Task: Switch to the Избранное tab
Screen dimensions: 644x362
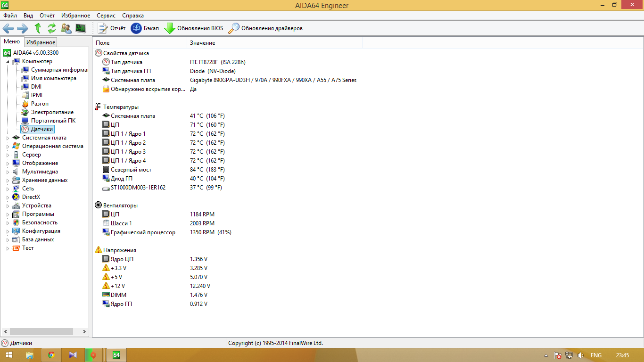Action: pos(41,42)
